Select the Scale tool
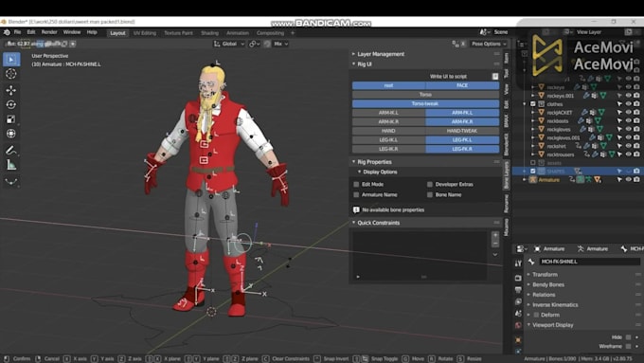Viewport: 644px width, 363px height. 11,119
